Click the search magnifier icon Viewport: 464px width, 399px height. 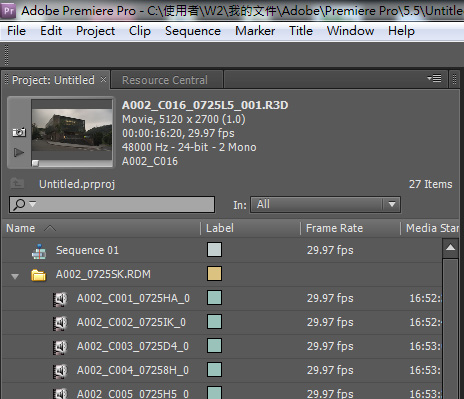[x=19, y=204]
